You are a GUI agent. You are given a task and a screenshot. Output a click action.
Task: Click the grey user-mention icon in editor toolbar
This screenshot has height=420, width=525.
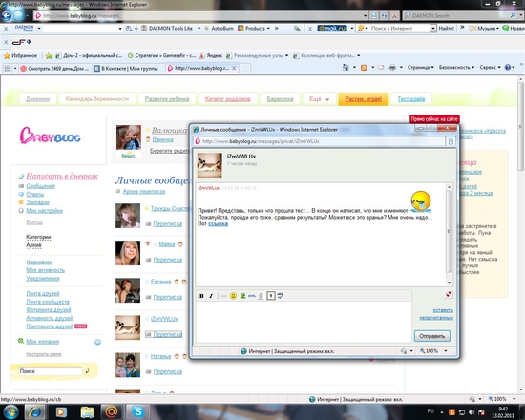coord(261,296)
